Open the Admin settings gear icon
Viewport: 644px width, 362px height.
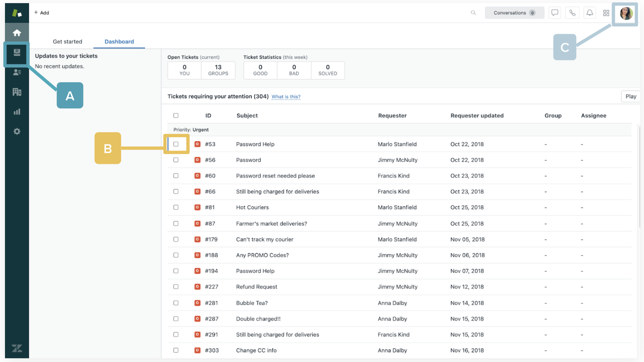[x=17, y=131]
